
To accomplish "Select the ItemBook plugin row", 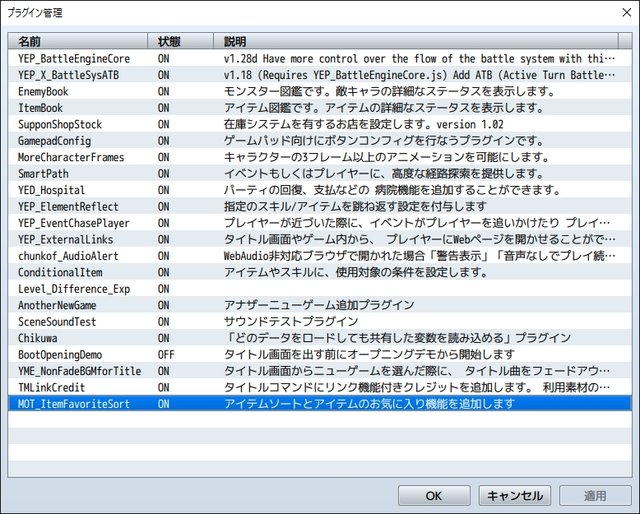I will coord(320,108).
